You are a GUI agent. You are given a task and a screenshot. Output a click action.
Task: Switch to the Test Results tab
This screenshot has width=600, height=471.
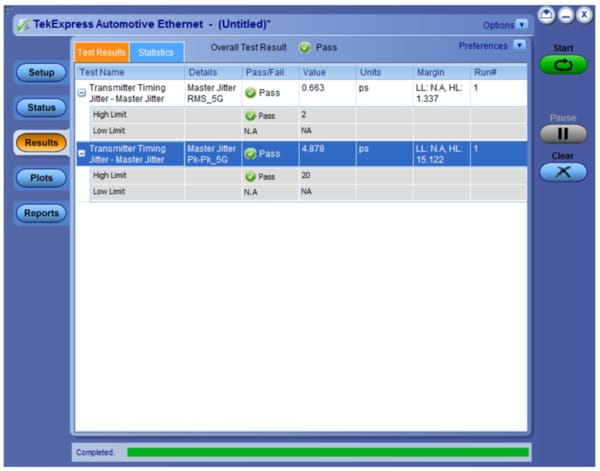(102, 52)
